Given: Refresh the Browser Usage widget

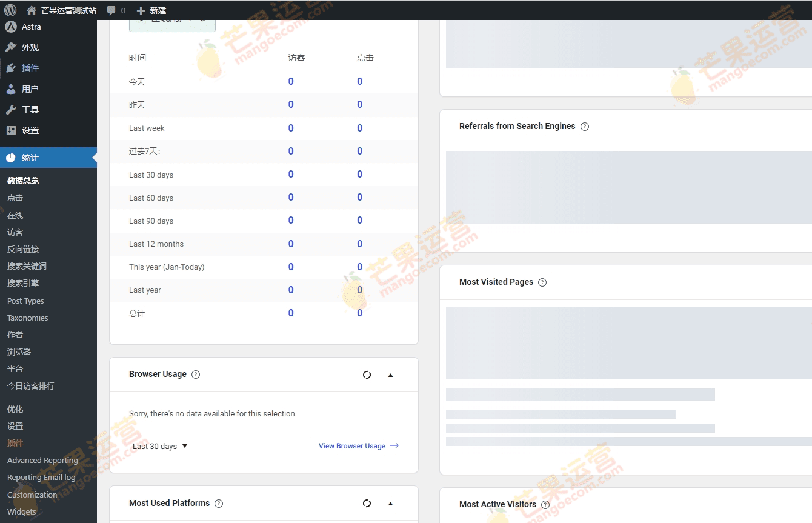Looking at the screenshot, I should [367, 375].
